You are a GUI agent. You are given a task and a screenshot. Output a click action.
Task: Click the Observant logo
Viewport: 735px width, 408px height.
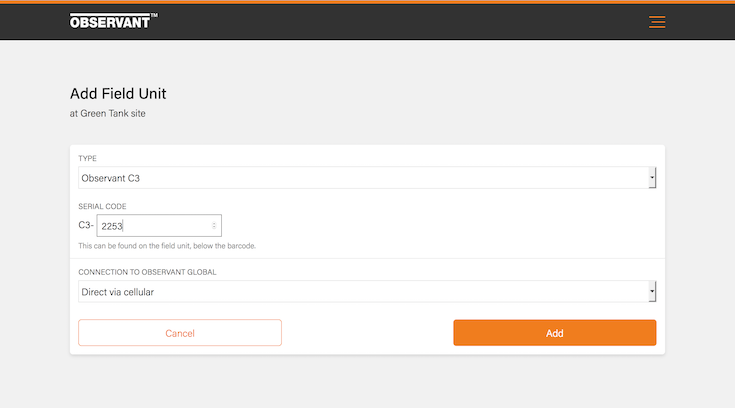110,21
